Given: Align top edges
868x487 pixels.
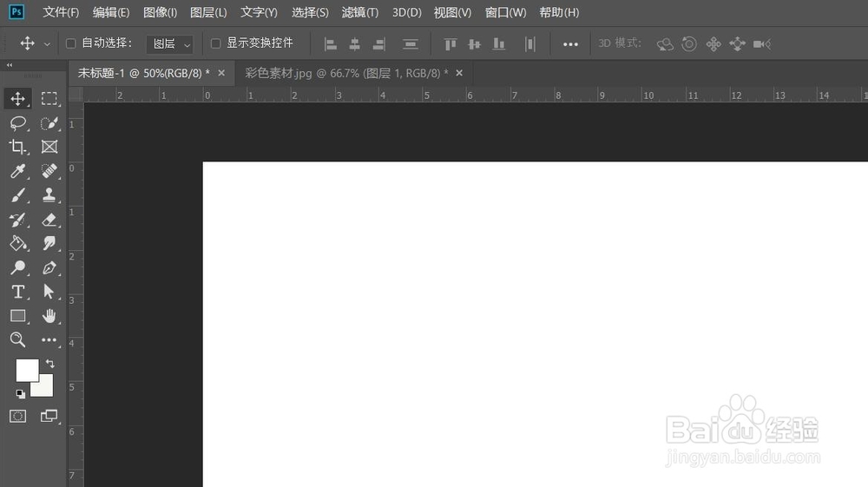Looking at the screenshot, I should 450,43.
